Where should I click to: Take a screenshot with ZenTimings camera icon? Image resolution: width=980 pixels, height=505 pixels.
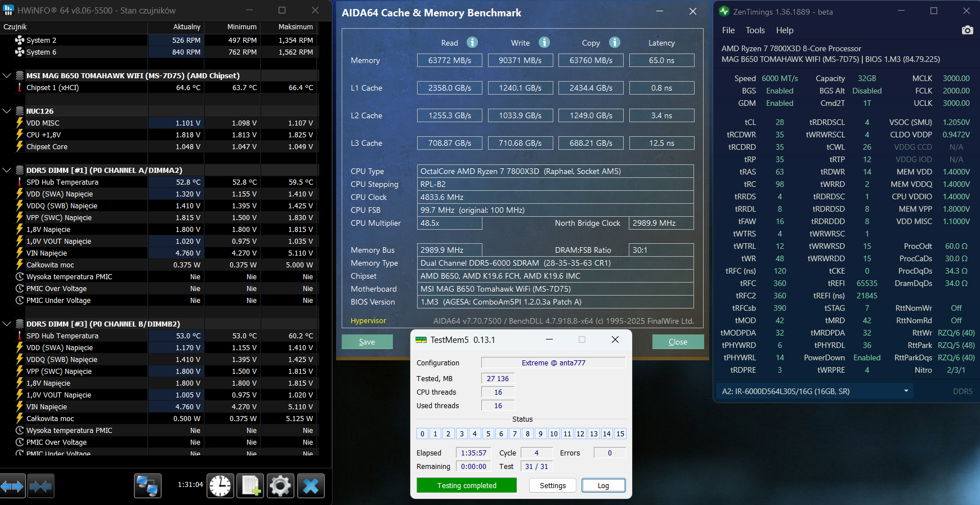click(967, 30)
